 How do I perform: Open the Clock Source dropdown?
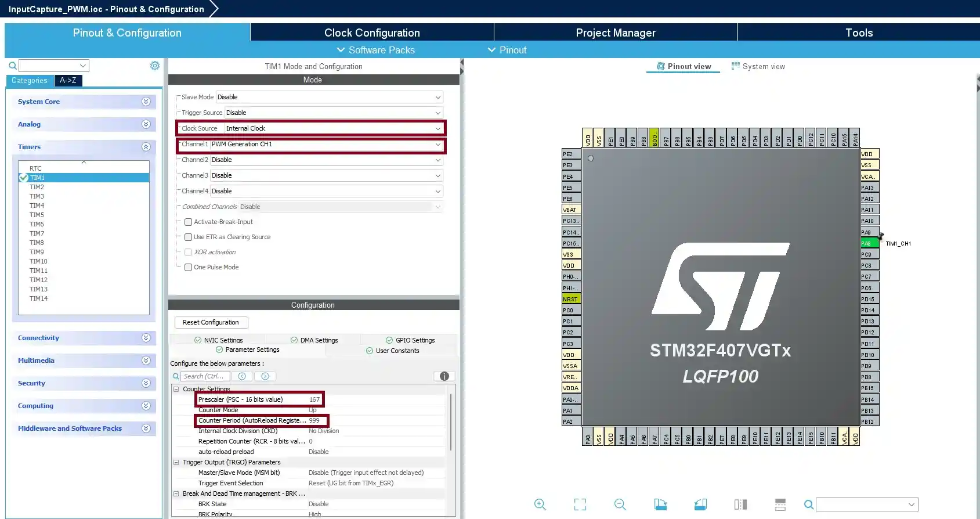(334, 128)
